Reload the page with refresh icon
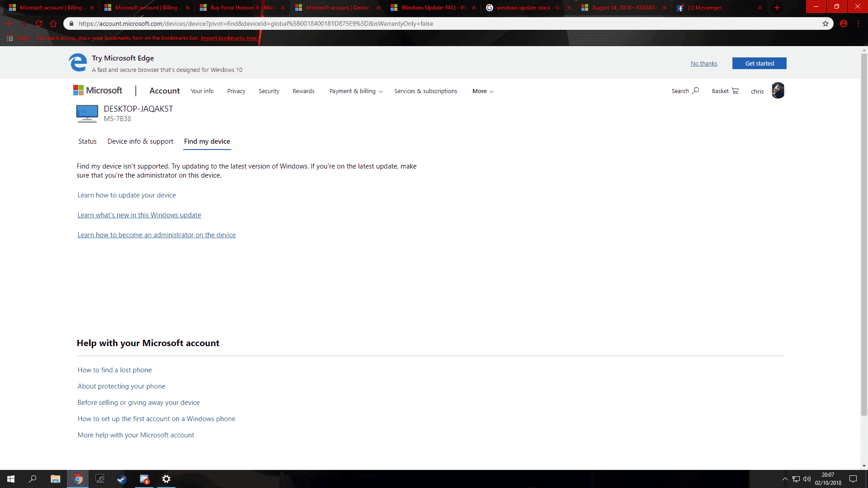The width and height of the screenshot is (868, 488). [39, 23]
